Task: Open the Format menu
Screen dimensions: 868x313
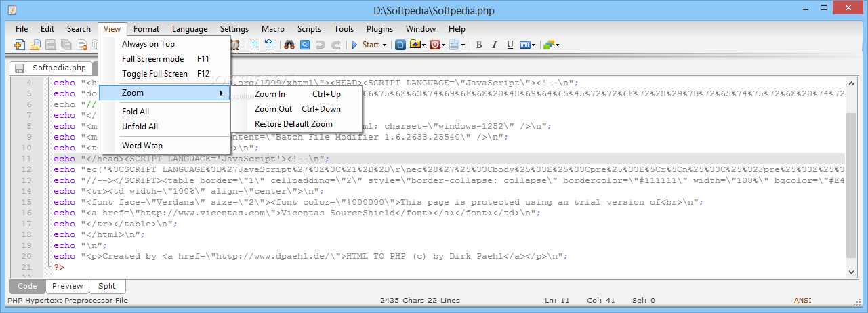Action: (x=146, y=29)
